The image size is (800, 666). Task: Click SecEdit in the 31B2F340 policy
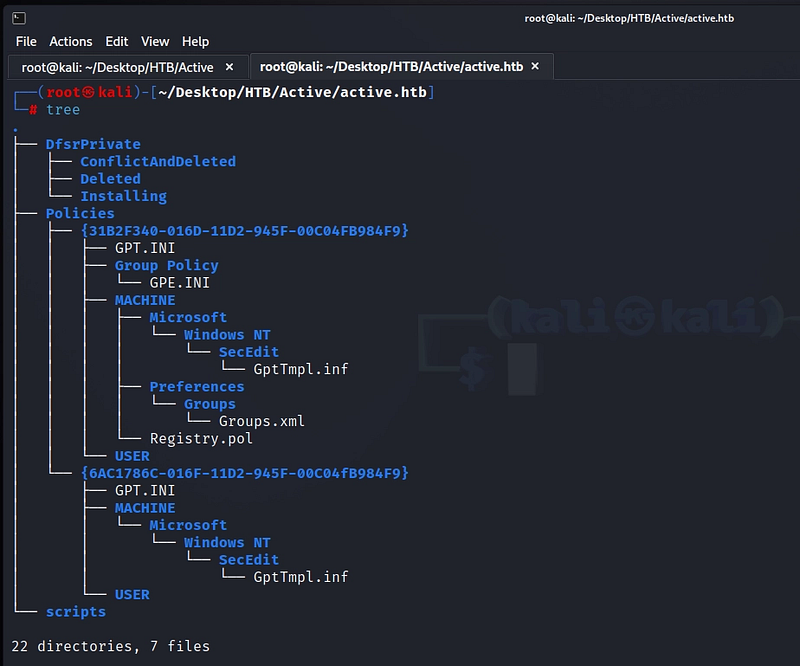click(249, 353)
